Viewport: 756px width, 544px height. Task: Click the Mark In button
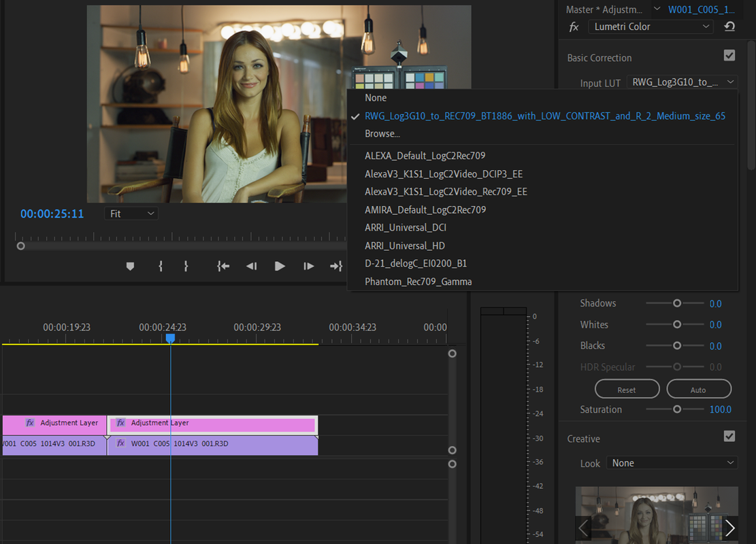click(161, 266)
